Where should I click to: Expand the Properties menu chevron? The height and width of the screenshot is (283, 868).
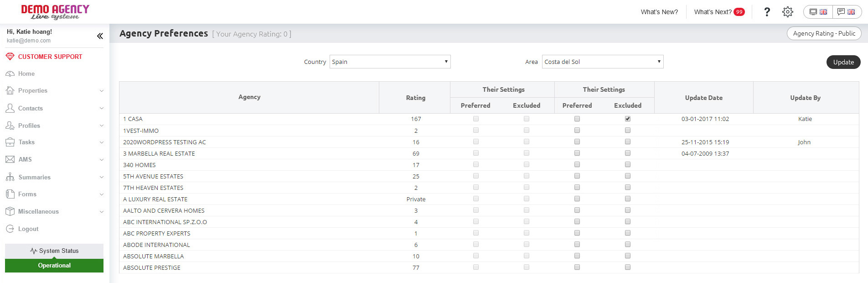click(102, 91)
